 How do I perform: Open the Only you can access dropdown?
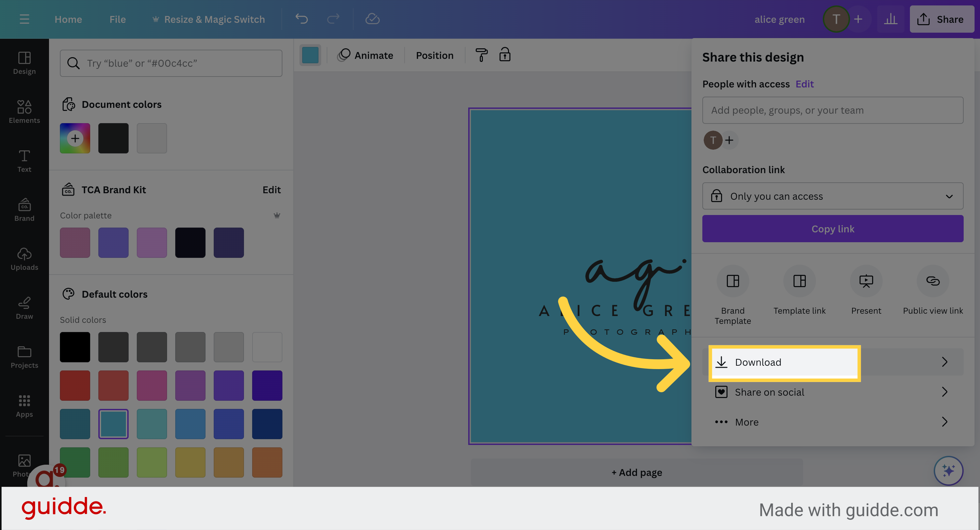point(832,196)
